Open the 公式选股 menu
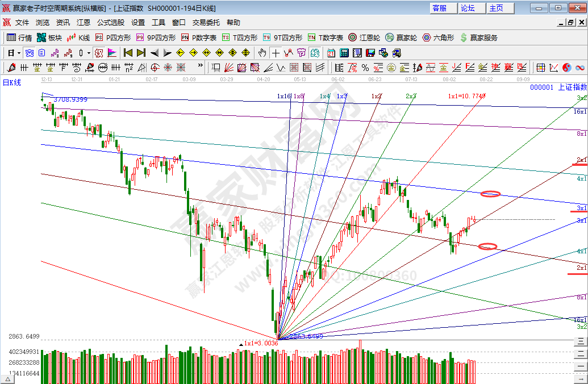 click(110, 23)
